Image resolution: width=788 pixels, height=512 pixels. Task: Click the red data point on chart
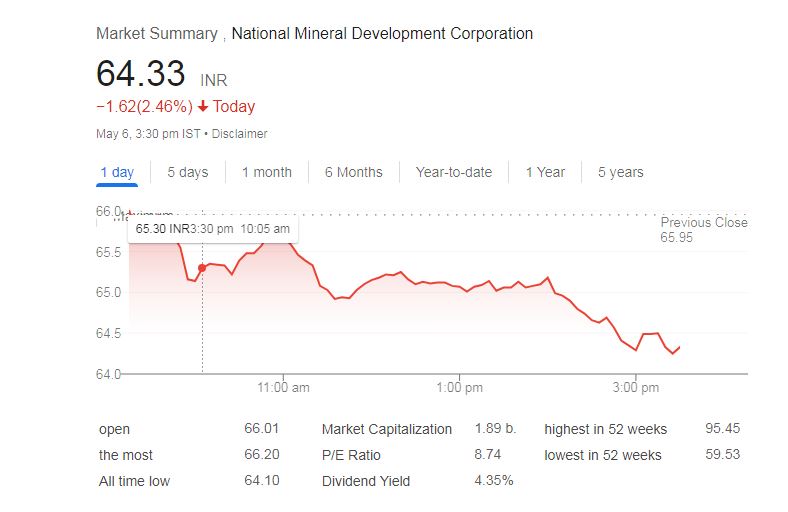[202, 268]
